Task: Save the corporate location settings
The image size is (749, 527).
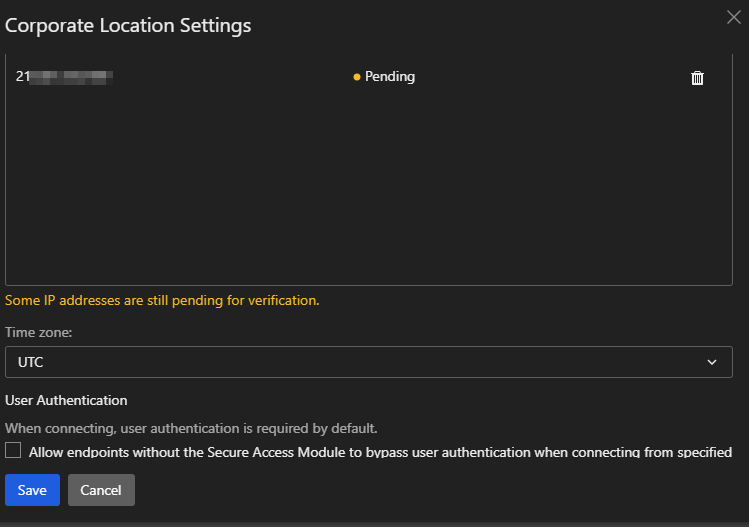Action: point(32,490)
